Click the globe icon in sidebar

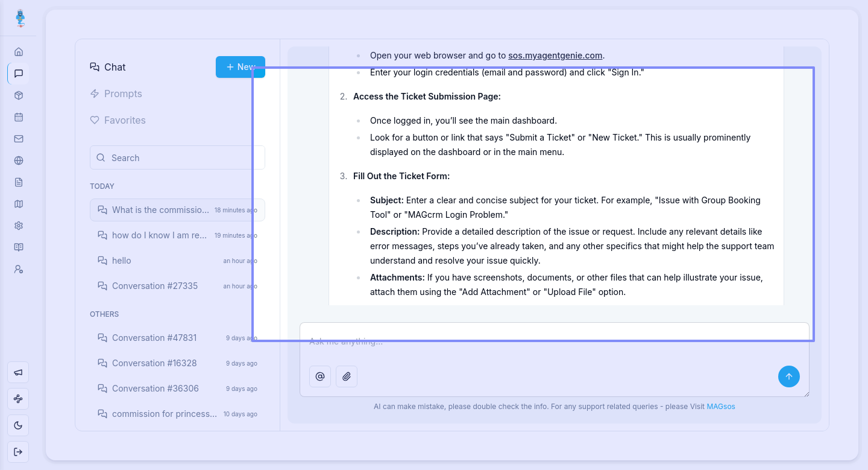pos(19,160)
